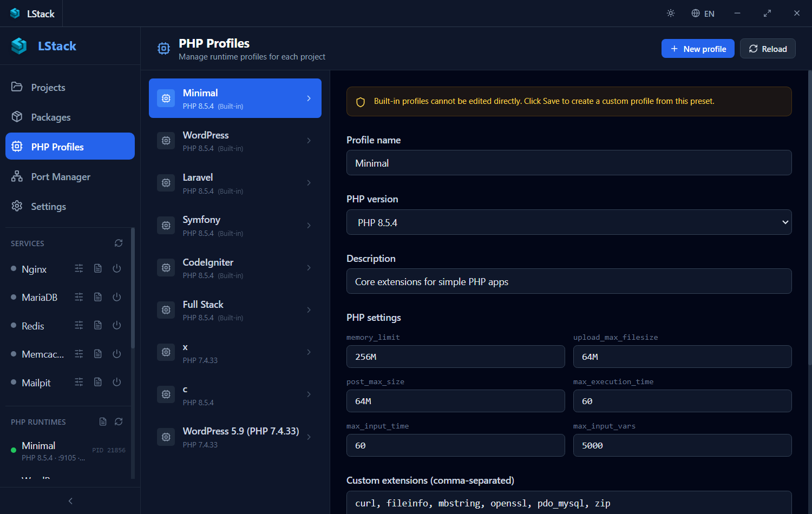Open Mailpit configuration sliders icon

(79, 383)
